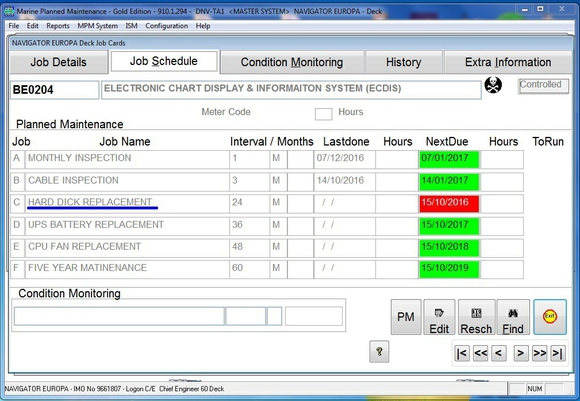Click the PM button
The width and height of the screenshot is (580, 401).
(x=406, y=317)
